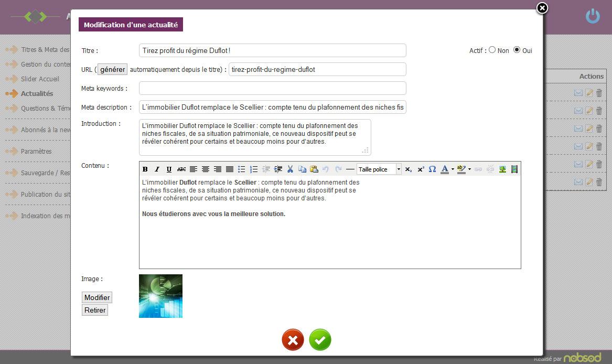Click into the Titre input field

click(272, 50)
